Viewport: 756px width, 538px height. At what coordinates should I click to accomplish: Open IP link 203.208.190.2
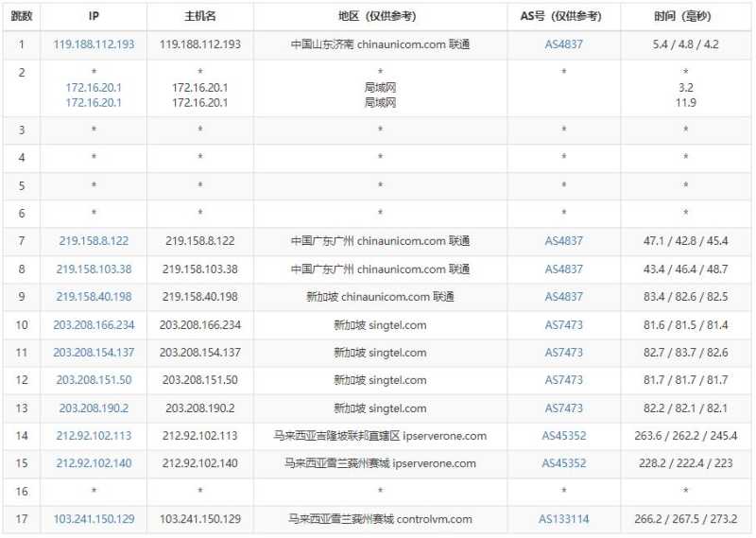pos(94,408)
